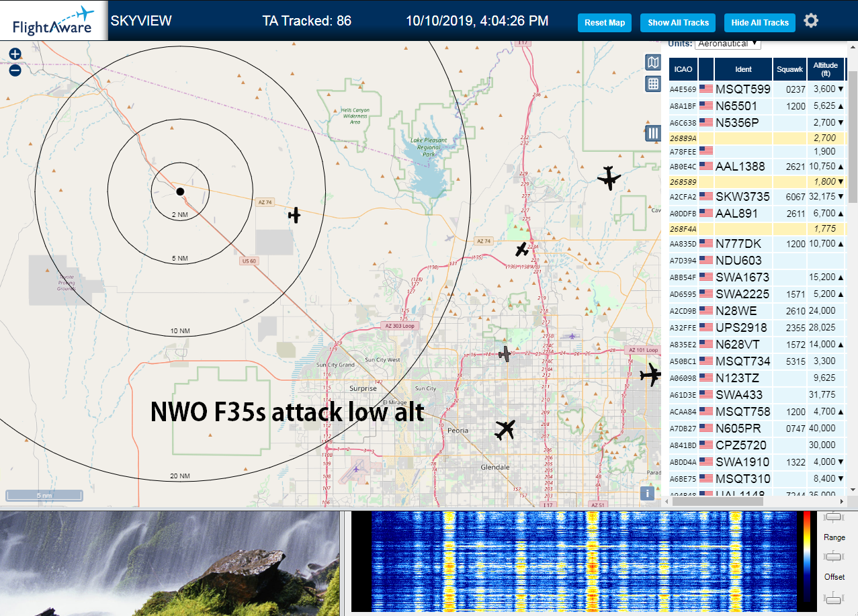Select the MSQT734 ident cell
This screenshot has width=858, height=616.
(744, 361)
